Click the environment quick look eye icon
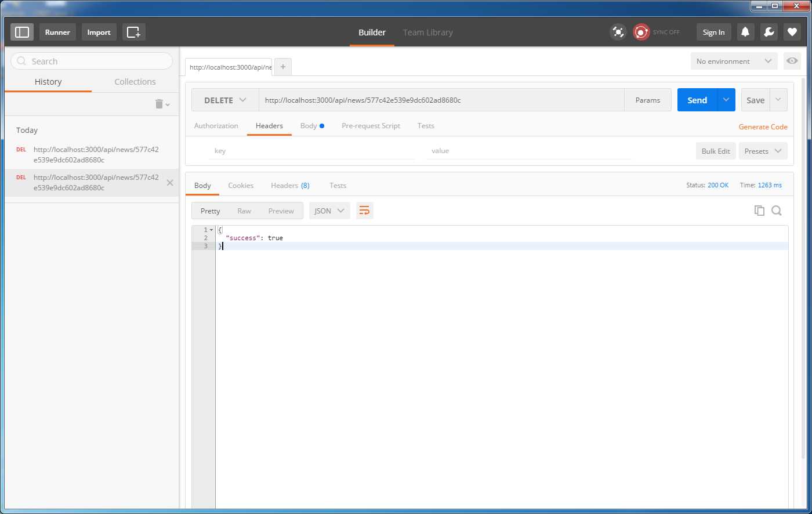This screenshot has width=812, height=514. (792, 61)
